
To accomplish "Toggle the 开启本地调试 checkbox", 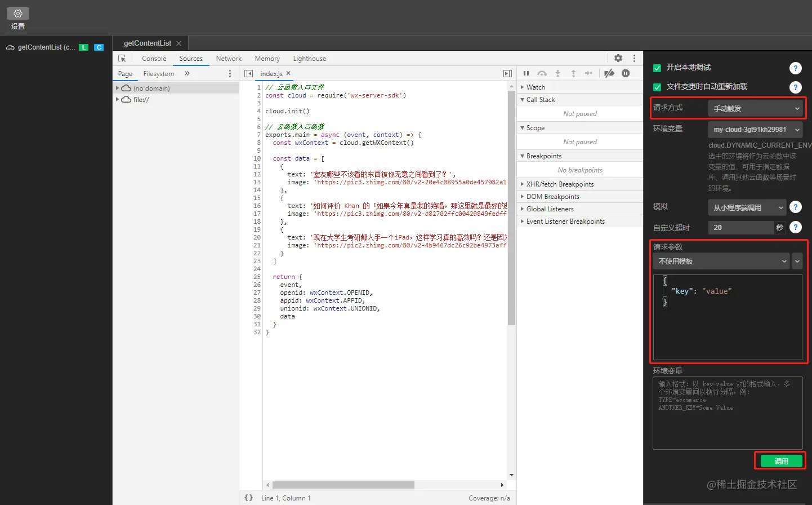I will coord(657,68).
